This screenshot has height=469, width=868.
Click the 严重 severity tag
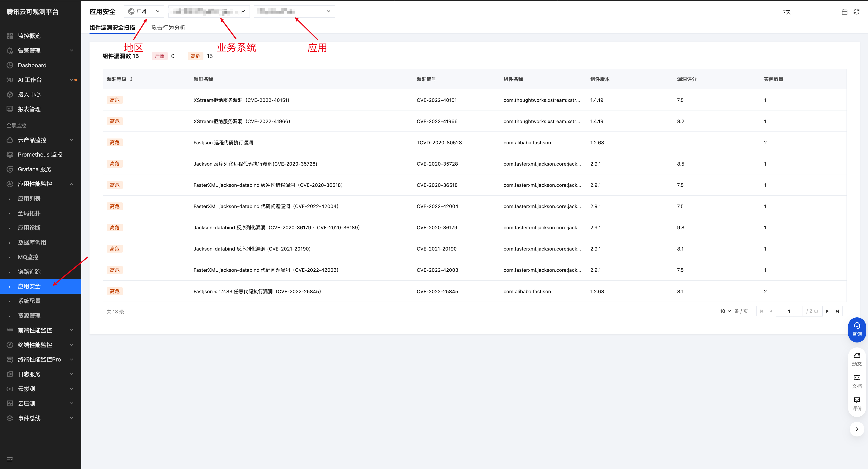coord(160,56)
